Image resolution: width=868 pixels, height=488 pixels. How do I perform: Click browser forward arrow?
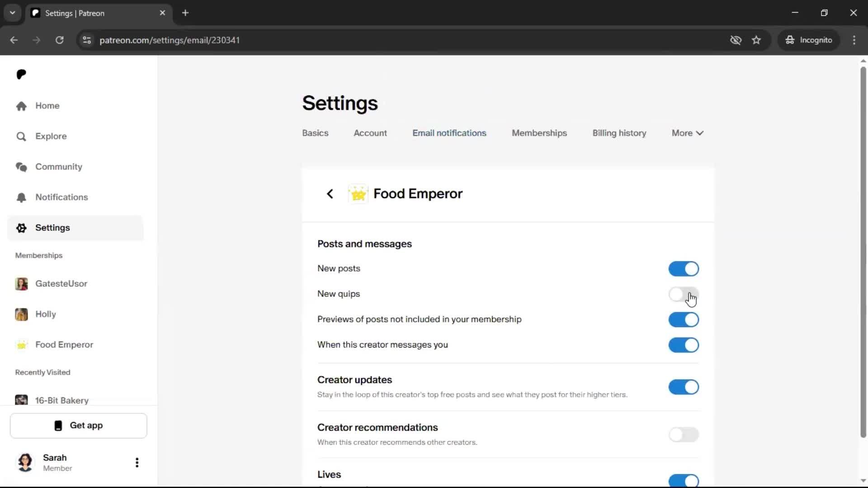click(37, 40)
